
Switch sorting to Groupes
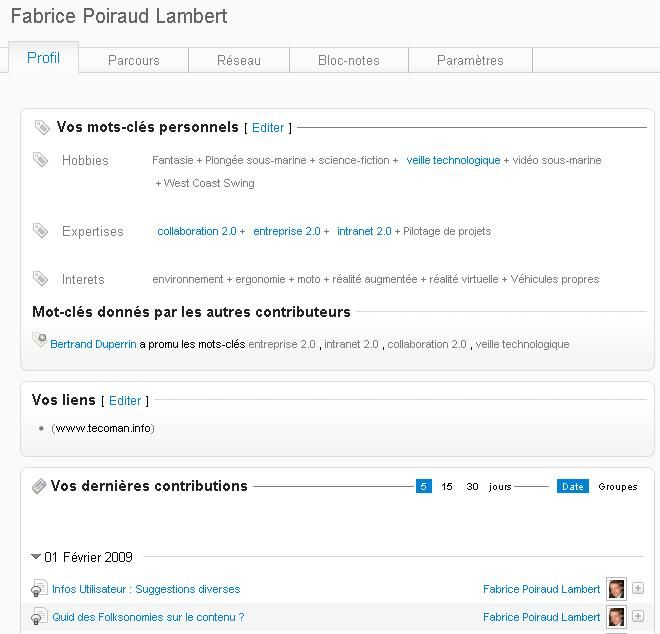617,487
